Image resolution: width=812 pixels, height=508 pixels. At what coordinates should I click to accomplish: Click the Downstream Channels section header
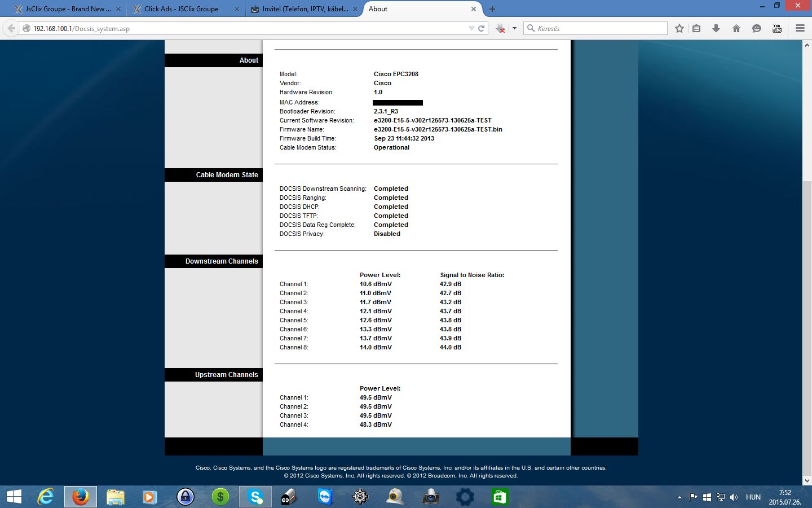click(214, 261)
